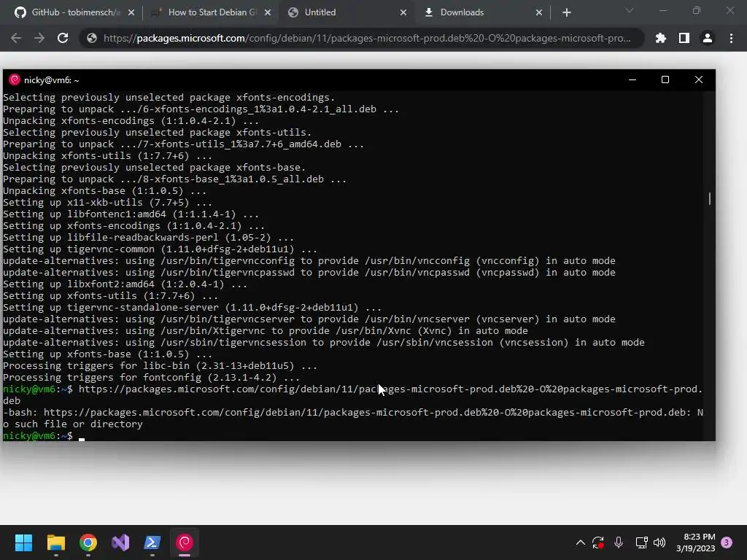This screenshot has height=560, width=747.
Task: Maximize the nicky@vm6 terminal window
Action: click(x=665, y=79)
